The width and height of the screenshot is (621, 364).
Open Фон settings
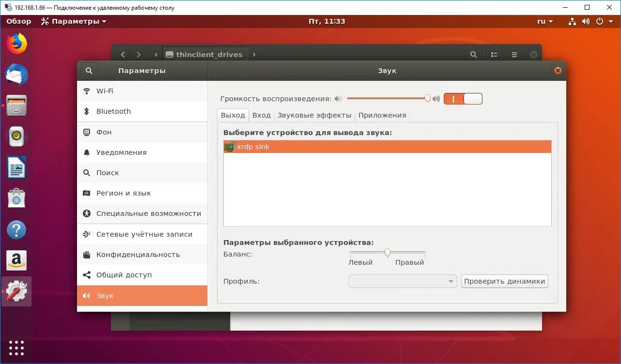142,132
